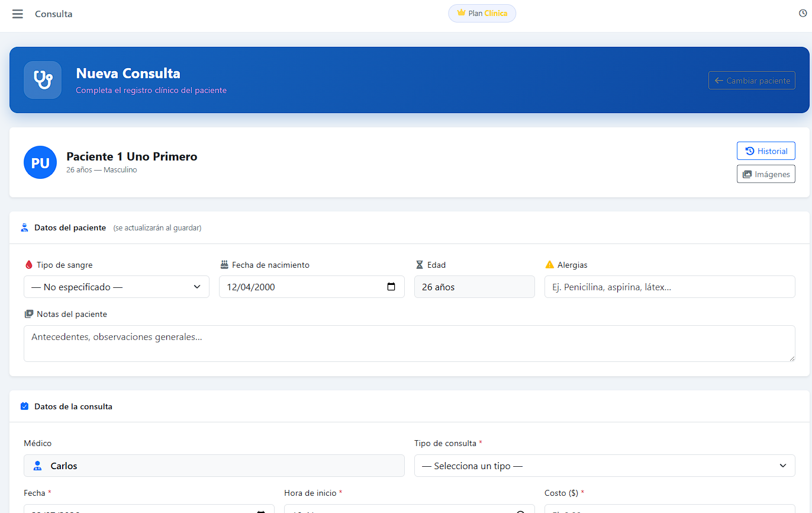Open the patient Imágenes
This screenshot has height=513, width=812.
(x=766, y=174)
